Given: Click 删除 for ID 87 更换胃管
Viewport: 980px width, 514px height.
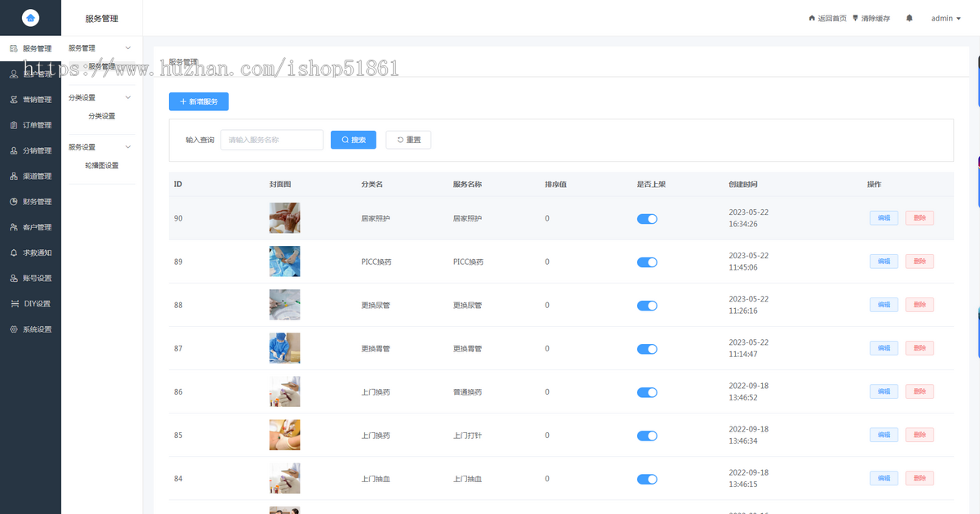Looking at the screenshot, I should click(x=920, y=348).
